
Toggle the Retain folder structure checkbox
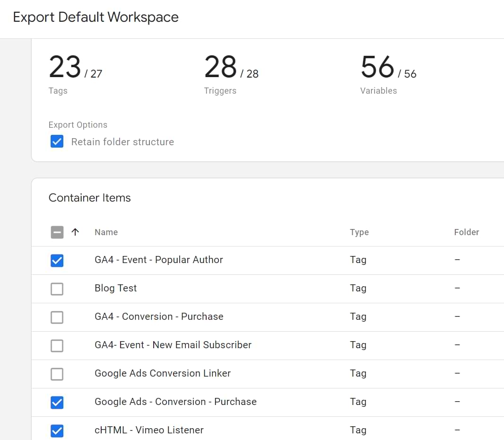click(57, 141)
